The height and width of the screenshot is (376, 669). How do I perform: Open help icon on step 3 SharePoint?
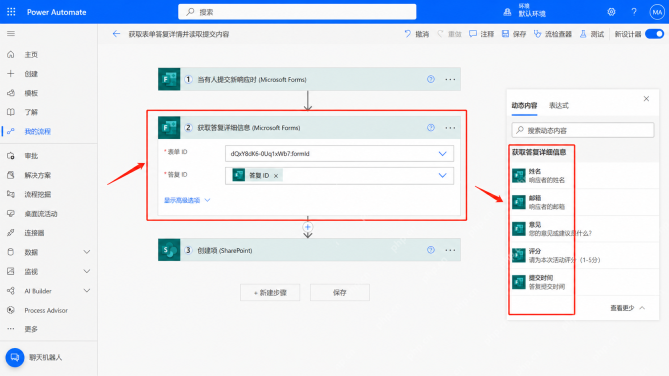(431, 250)
